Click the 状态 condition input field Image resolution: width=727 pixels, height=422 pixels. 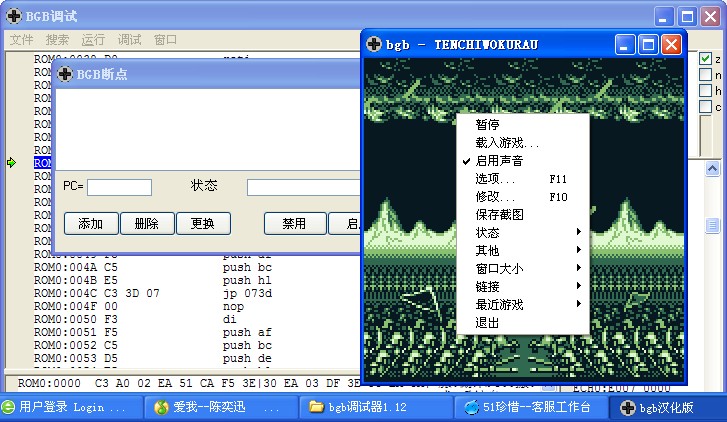coord(304,187)
